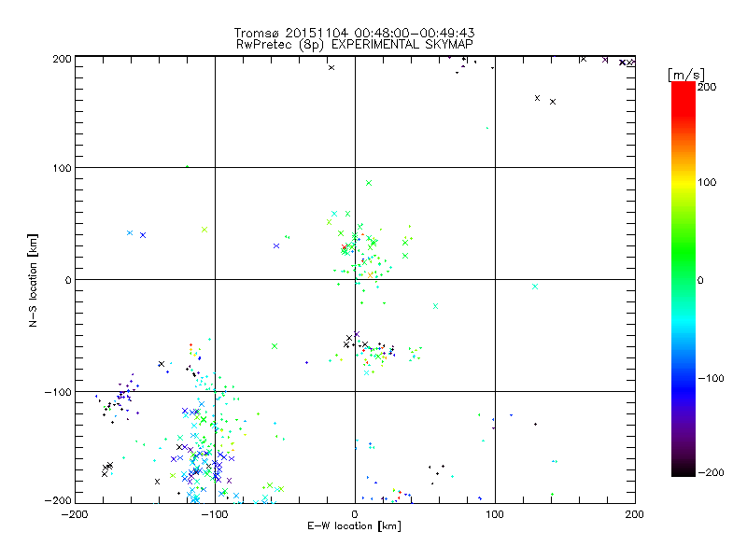Click the blue X marker near west 57, north 30
747x560 pixels.
click(276, 246)
